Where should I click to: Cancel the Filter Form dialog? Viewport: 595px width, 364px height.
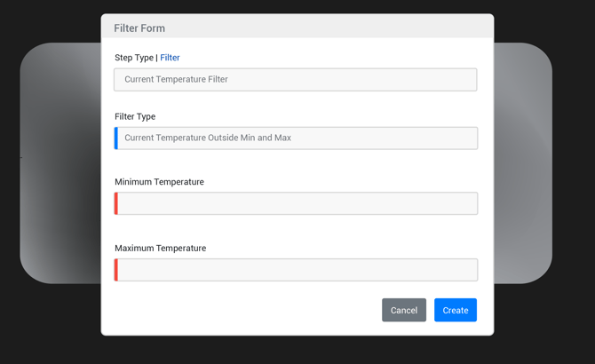(404, 310)
